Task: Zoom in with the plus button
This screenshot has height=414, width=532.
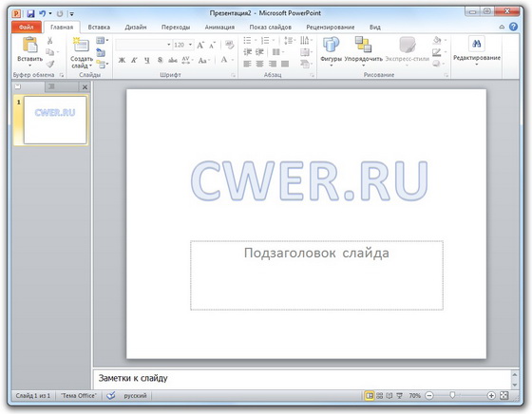Action: tap(491, 395)
